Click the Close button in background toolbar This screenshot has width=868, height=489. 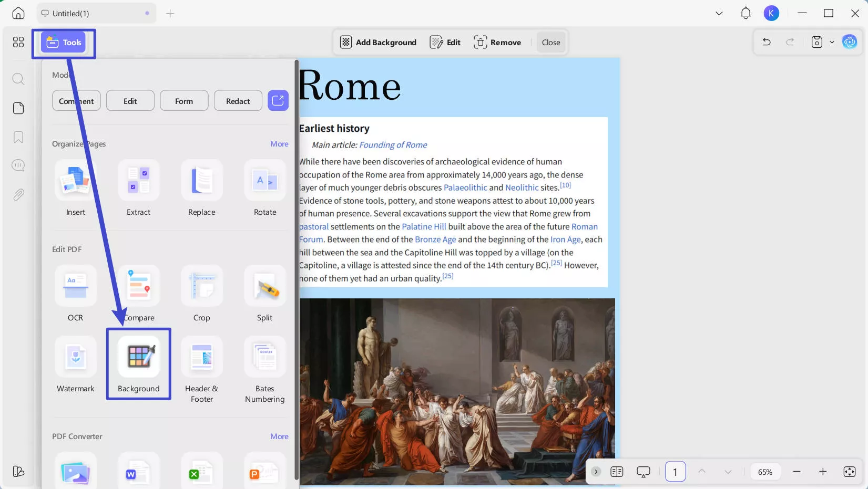551,43
